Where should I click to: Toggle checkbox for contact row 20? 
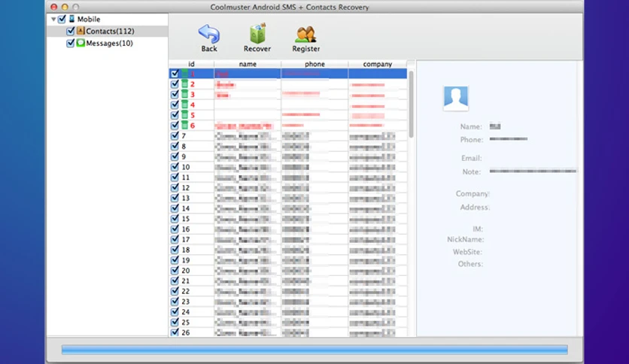[x=175, y=270]
